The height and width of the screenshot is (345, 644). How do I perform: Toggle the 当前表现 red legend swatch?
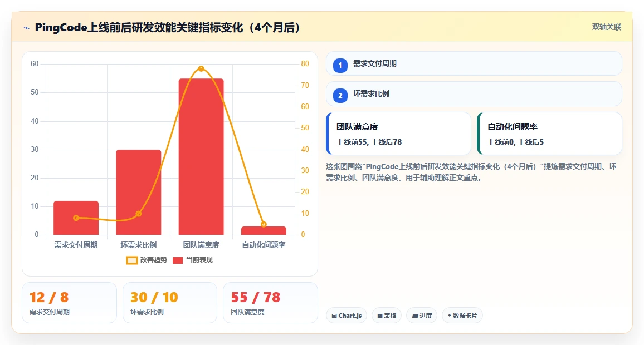177,260
